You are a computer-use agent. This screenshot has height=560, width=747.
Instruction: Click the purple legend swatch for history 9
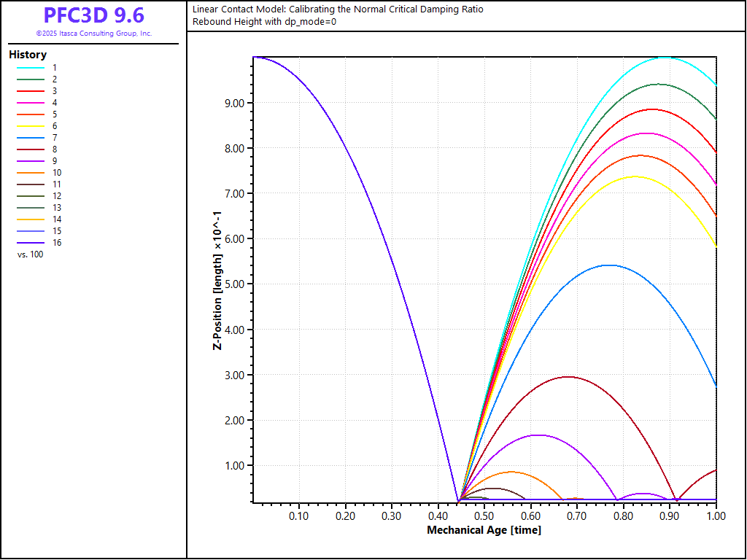pos(31,161)
